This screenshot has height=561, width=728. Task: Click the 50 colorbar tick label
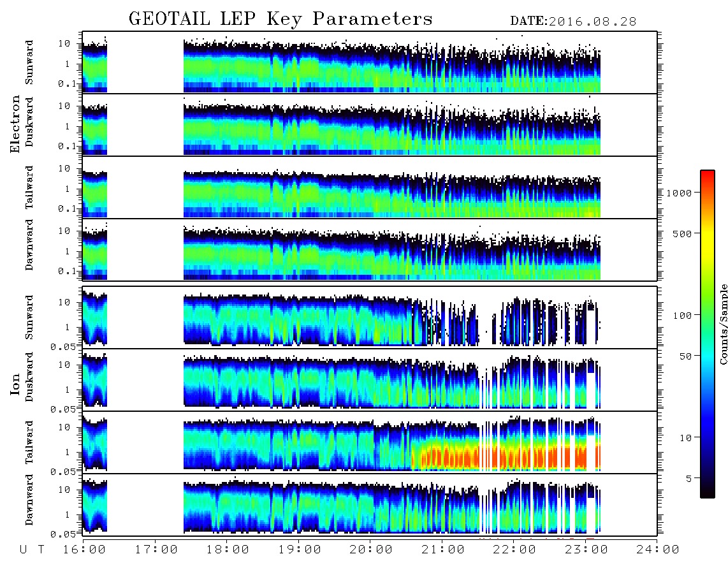685,356
